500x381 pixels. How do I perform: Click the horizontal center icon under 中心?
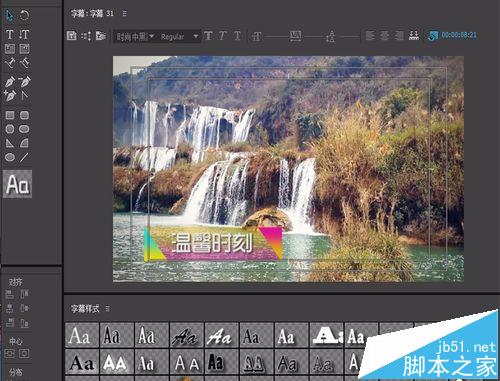pyautogui.click(x=24, y=353)
